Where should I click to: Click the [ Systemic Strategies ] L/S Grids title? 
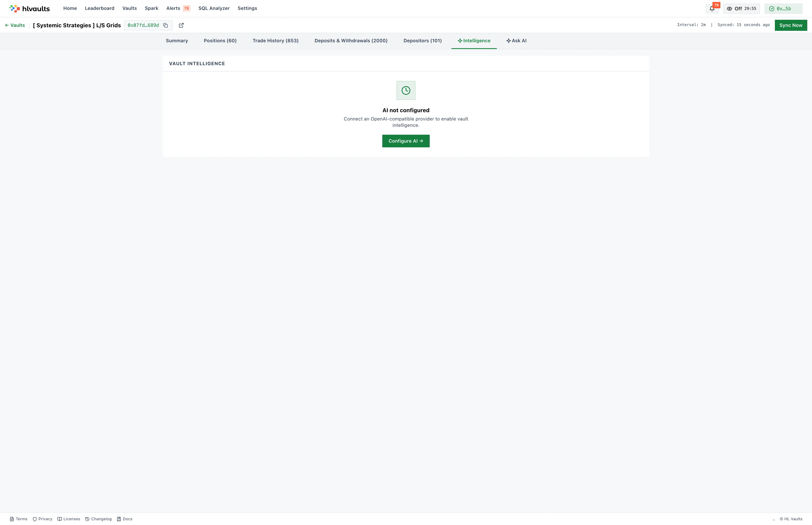point(77,25)
